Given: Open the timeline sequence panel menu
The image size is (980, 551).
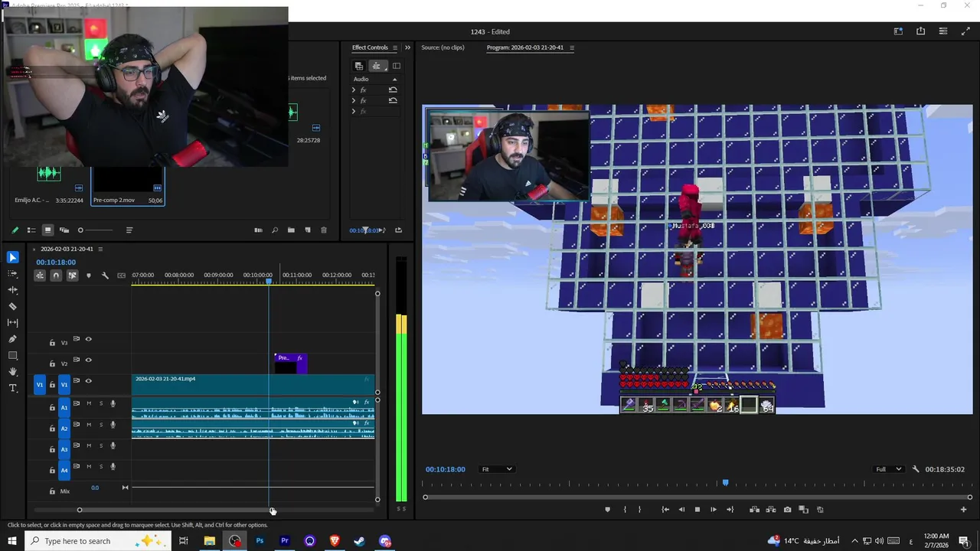Looking at the screenshot, I should pos(100,249).
